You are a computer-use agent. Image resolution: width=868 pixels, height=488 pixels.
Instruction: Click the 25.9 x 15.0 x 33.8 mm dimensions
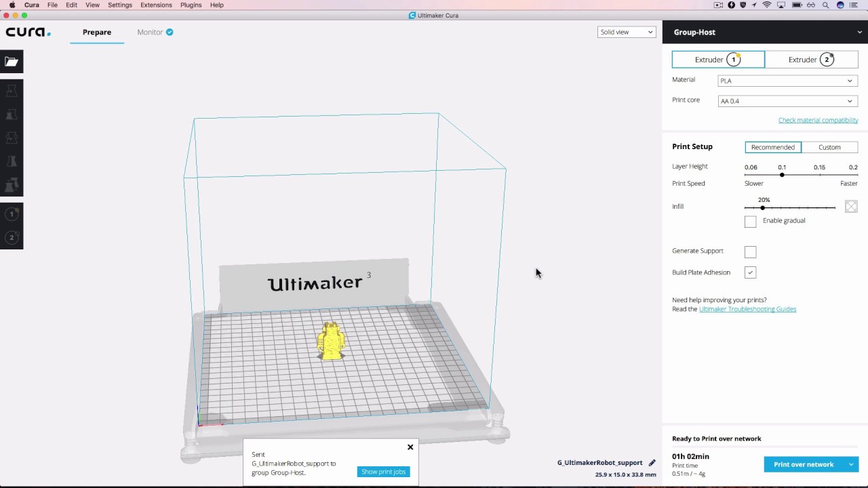click(625, 474)
